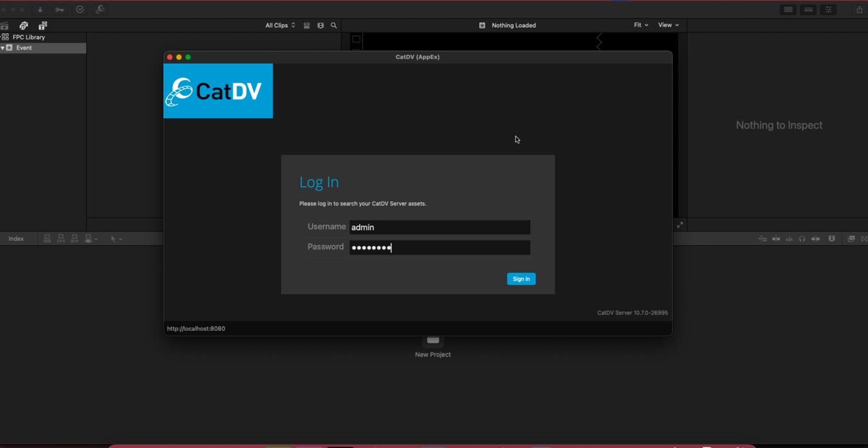Collapse the Event disclosure triangle
Screen dimensions: 868x448
pos(3,48)
